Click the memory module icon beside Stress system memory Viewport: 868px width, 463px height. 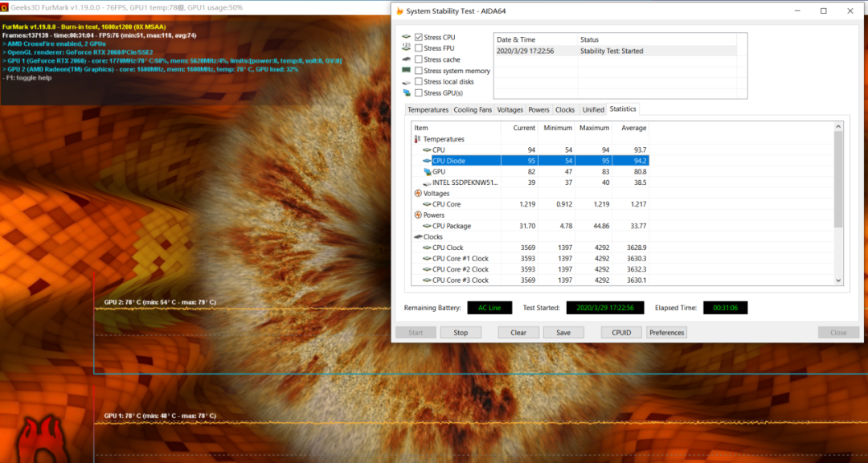click(407, 71)
